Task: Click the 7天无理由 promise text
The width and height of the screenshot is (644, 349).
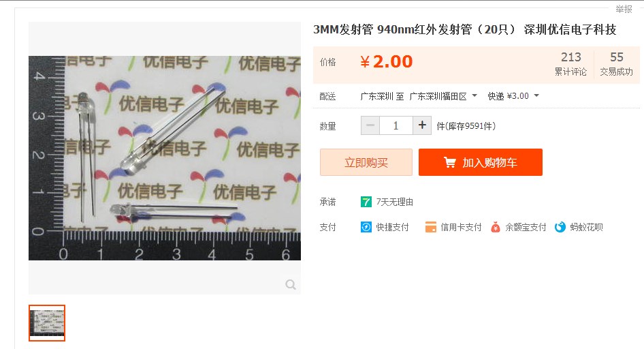Action: [395, 202]
